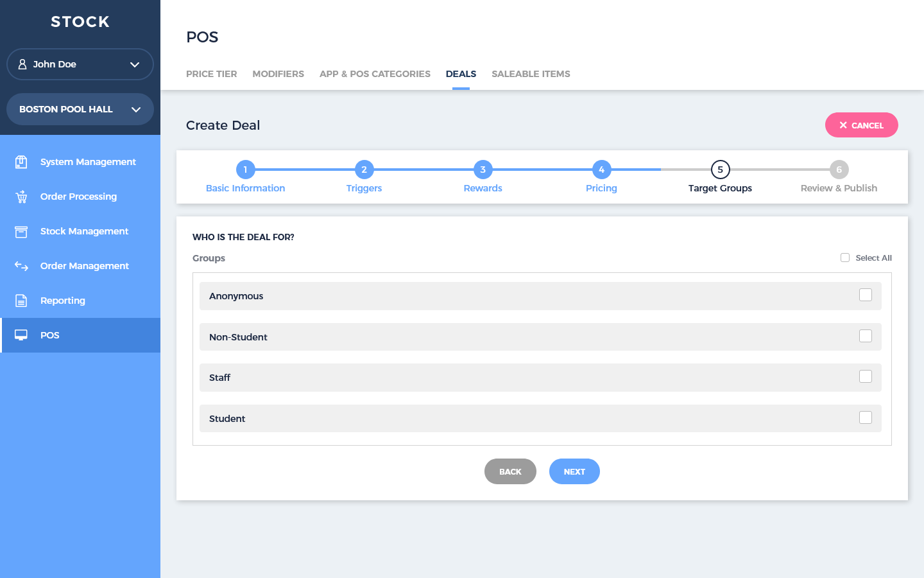Open the Boston Pool Hall venue dropdown
Screen dimensions: 924x578
click(x=135, y=109)
